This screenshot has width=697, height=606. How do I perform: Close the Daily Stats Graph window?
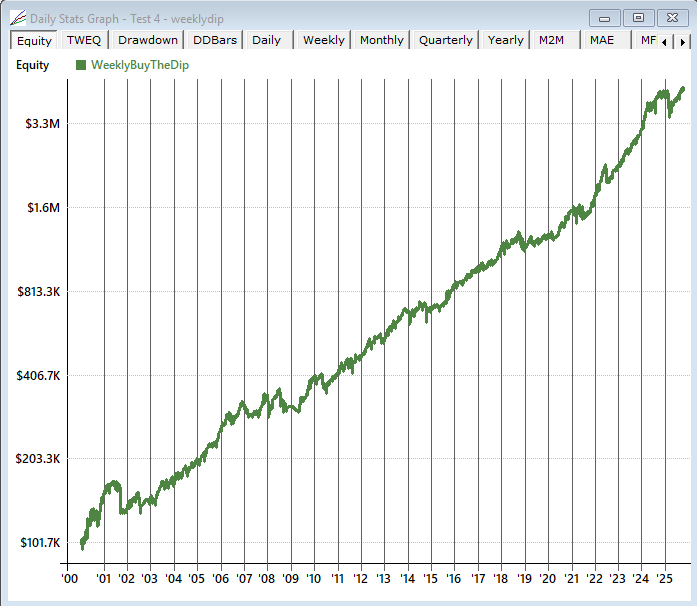coord(672,18)
